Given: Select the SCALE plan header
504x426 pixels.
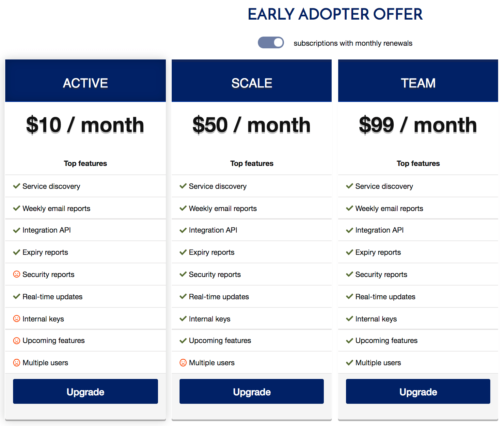Looking at the screenshot, I should coord(252,83).
